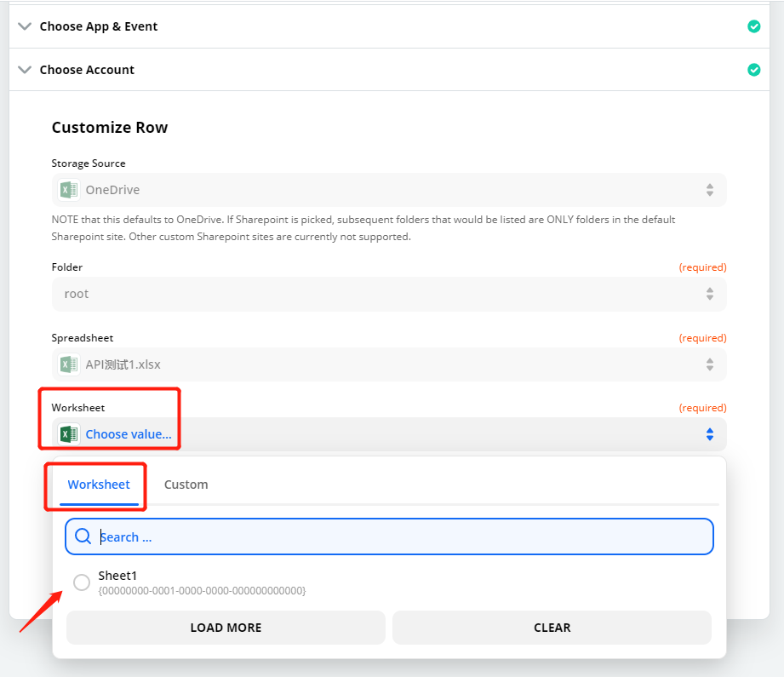Click the magnifier icon in search box
The width and height of the screenshot is (784, 677).
point(83,536)
